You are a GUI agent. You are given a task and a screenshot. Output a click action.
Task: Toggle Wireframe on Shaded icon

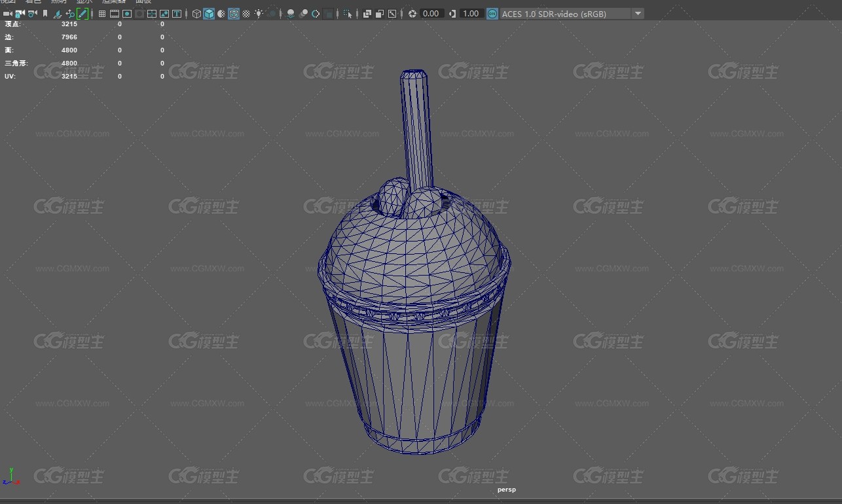[234, 13]
